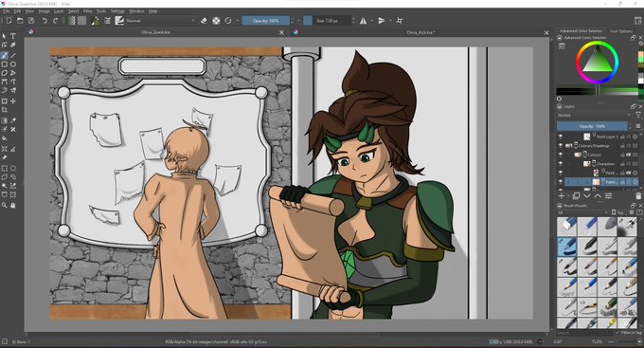The height and width of the screenshot is (348, 644).
Task: Select the Crop tool
Action: coord(4,110)
